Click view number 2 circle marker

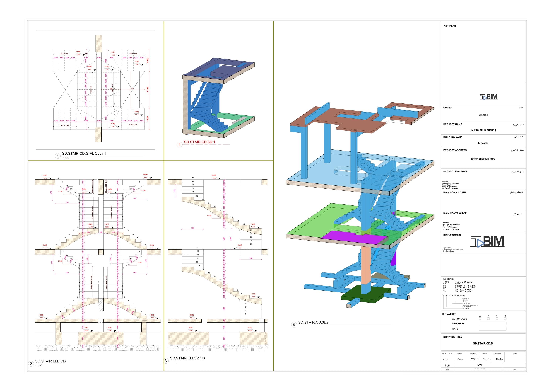click(x=31, y=364)
